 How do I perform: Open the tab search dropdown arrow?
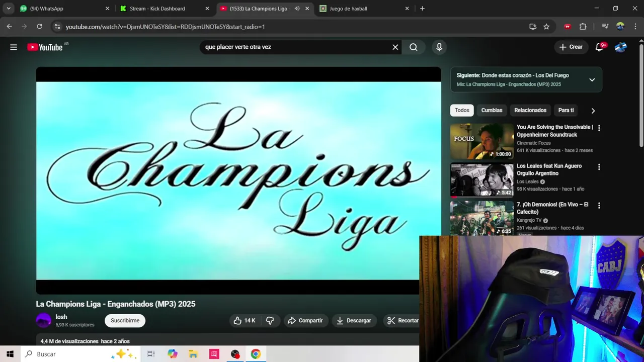[9, 9]
